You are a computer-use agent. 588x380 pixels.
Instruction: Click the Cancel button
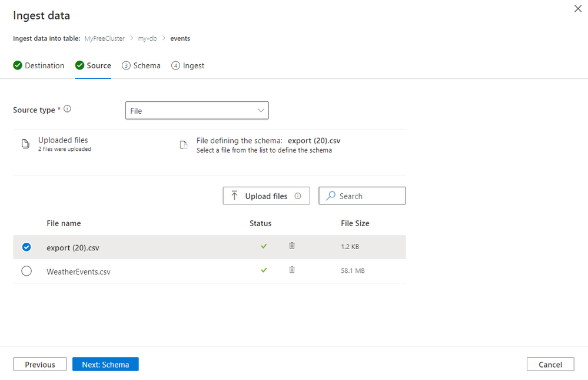tap(550, 364)
